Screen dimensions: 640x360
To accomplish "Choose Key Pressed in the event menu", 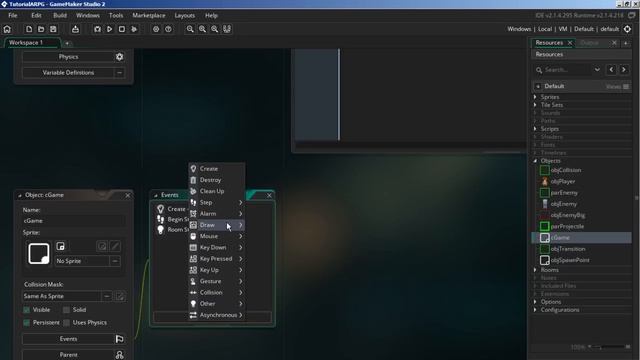I will (x=217, y=259).
